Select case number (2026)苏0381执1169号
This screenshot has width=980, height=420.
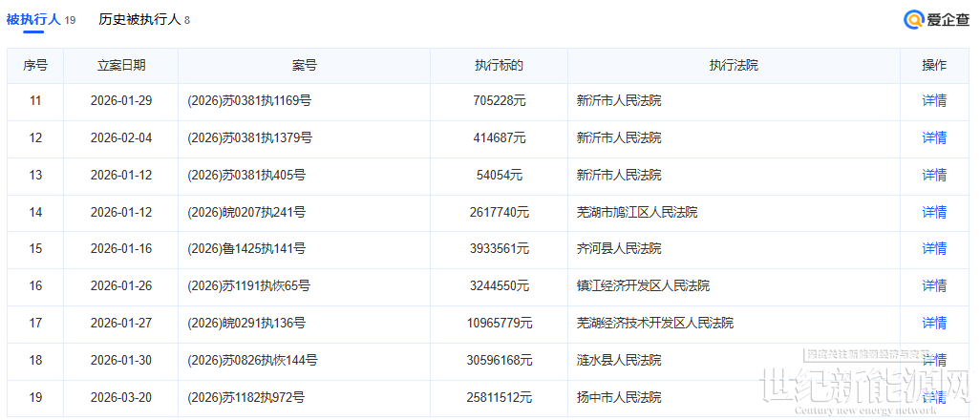(x=250, y=101)
